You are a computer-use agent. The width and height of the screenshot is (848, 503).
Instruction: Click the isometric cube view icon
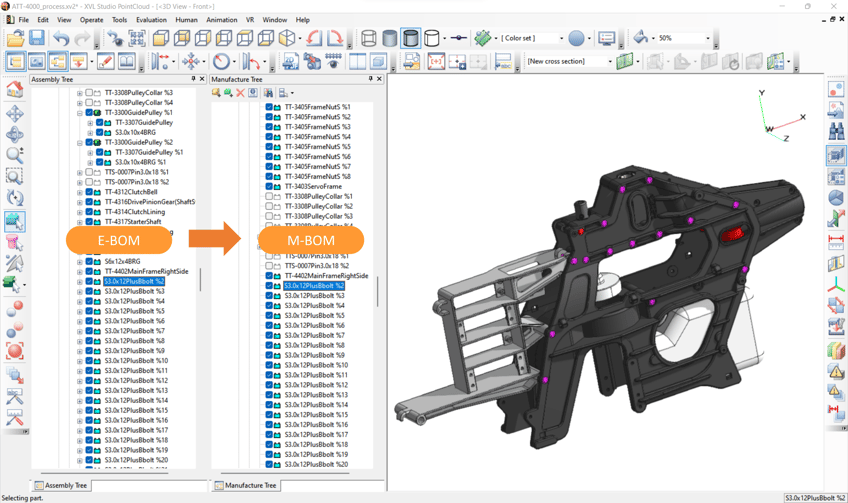point(288,39)
